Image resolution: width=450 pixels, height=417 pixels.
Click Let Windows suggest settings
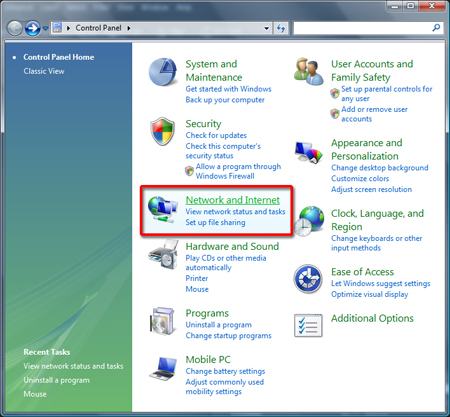(381, 284)
